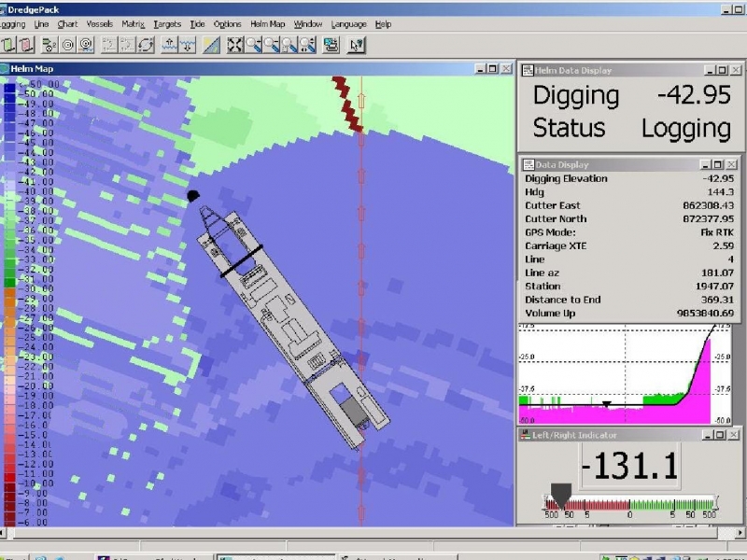Click the Left/Right Indicator slider pointer

click(560, 493)
